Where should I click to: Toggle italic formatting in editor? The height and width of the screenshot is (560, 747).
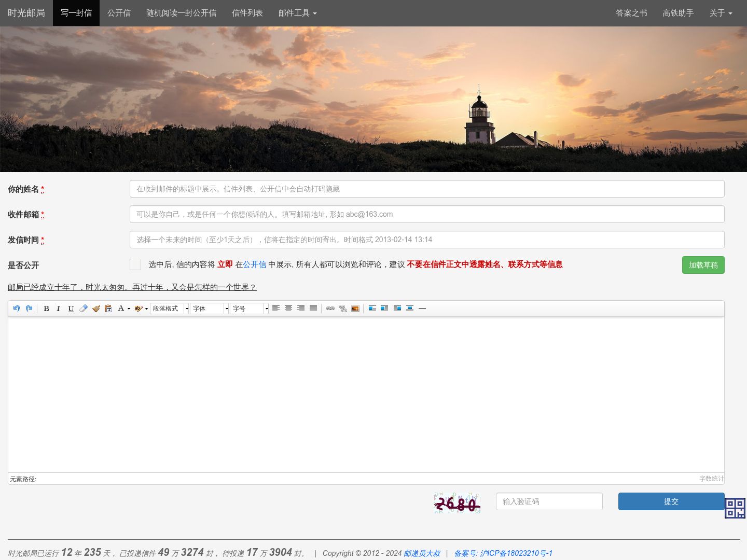click(58, 309)
